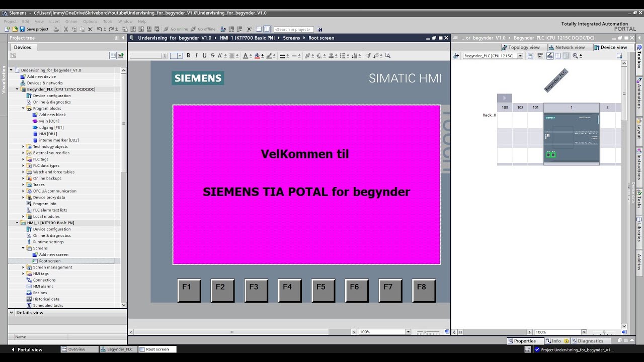Viewport: 644px width, 362px height.
Task: Open the Options menu
Action: (90, 21)
